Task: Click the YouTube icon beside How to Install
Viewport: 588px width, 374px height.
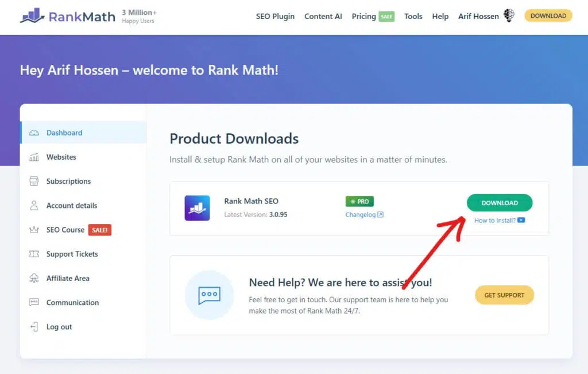Action: coord(520,220)
